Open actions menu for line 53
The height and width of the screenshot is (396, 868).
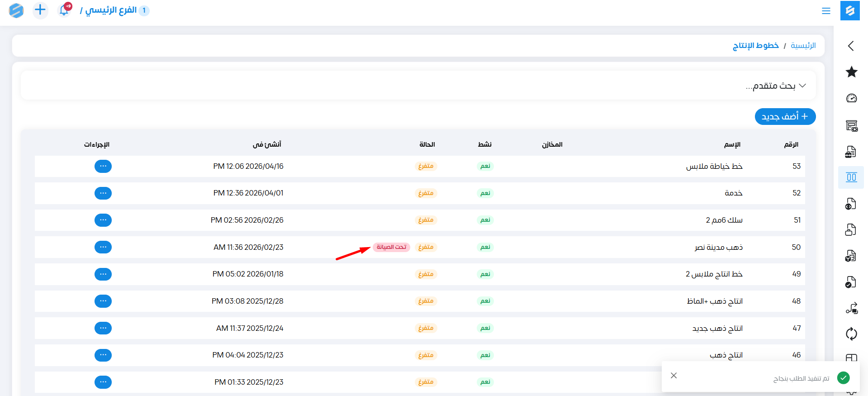tap(103, 166)
